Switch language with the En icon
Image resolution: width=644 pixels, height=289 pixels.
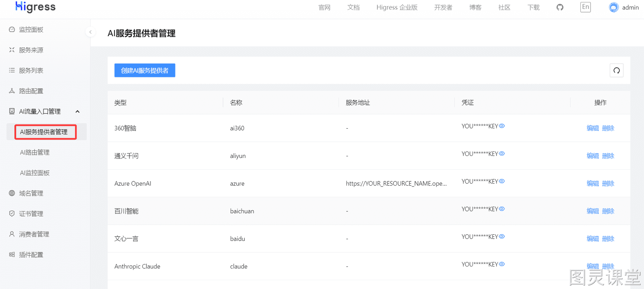(x=586, y=7)
